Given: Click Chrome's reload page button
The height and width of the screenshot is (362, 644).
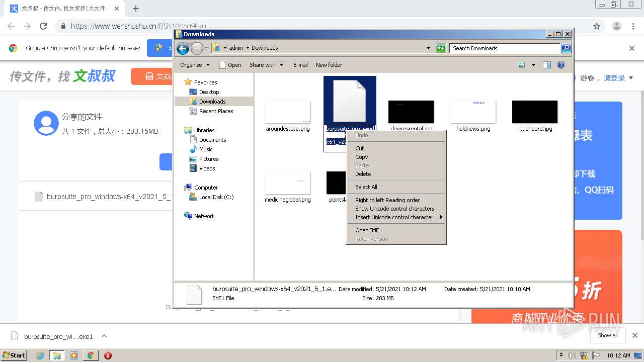Looking at the screenshot, I should [43, 26].
